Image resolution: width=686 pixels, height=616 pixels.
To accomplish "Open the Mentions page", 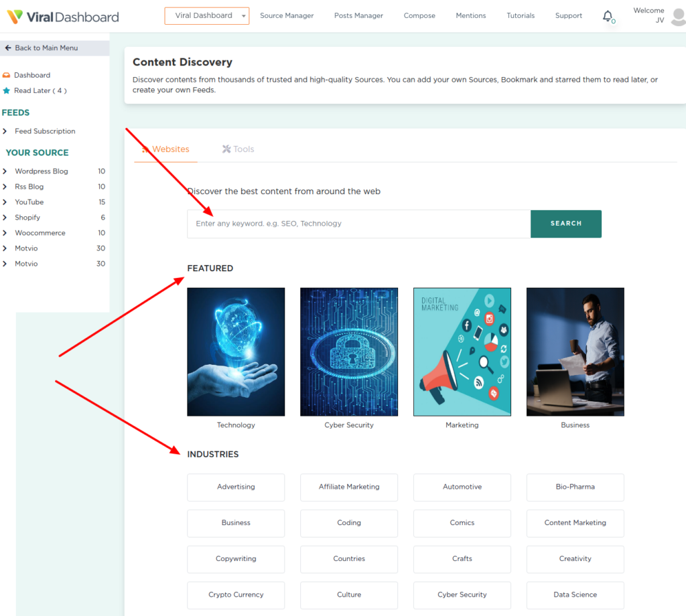I will [471, 16].
